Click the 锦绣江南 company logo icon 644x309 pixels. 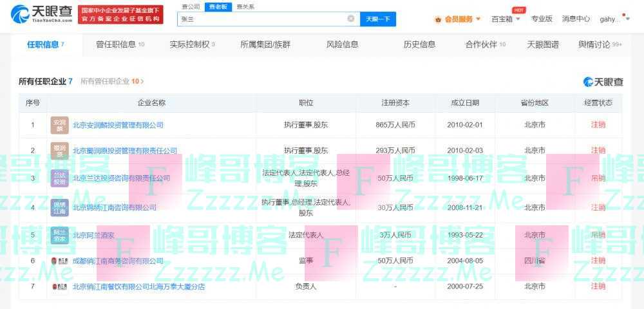[x=59, y=207]
